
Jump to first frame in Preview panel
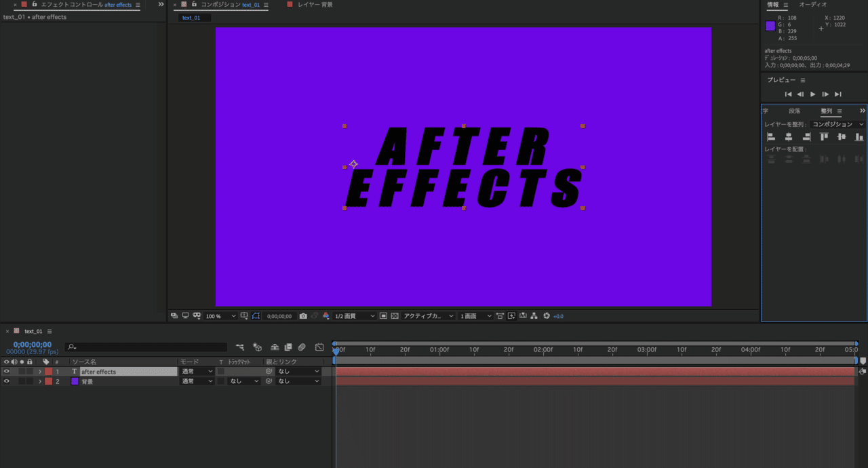[x=788, y=94]
